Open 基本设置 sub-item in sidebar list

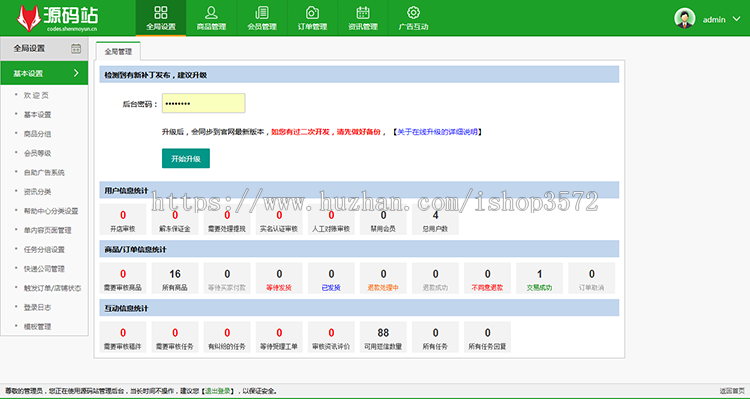click(x=37, y=115)
